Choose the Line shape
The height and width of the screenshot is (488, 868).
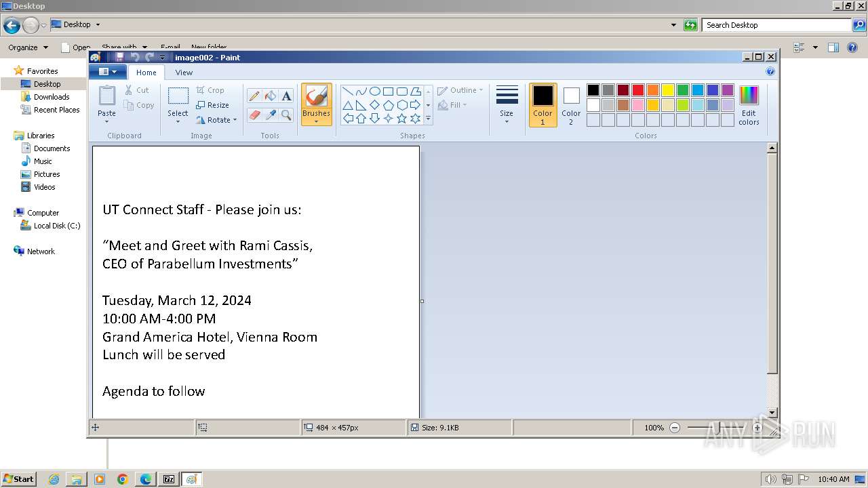(x=347, y=91)
